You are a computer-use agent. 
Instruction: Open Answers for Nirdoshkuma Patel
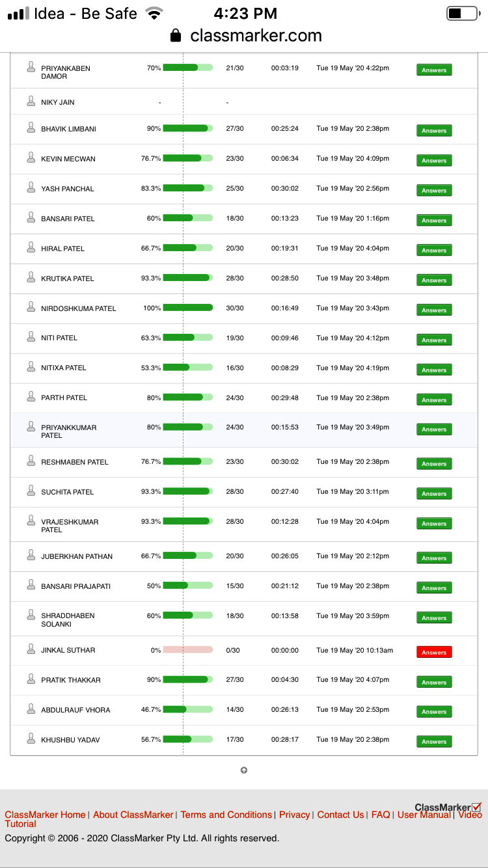pos(434,310)
